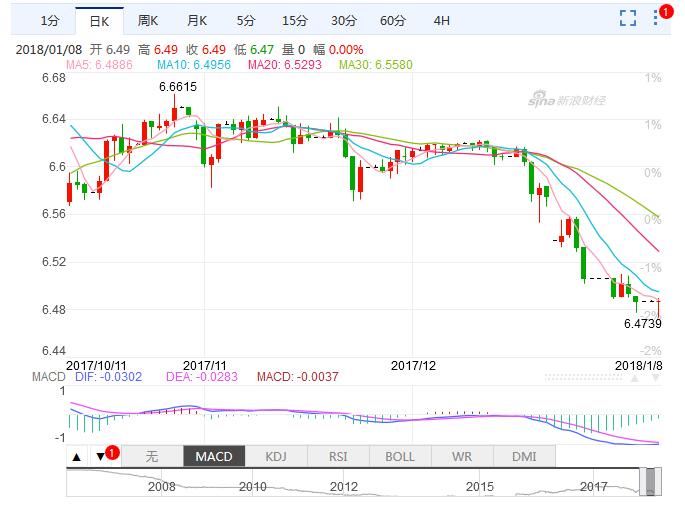Show the 5分 interval chart
685x509 pixels.
245,20
